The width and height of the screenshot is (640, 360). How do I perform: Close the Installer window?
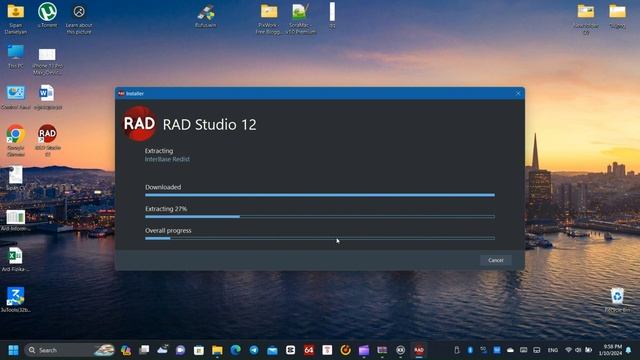point(518,93)
